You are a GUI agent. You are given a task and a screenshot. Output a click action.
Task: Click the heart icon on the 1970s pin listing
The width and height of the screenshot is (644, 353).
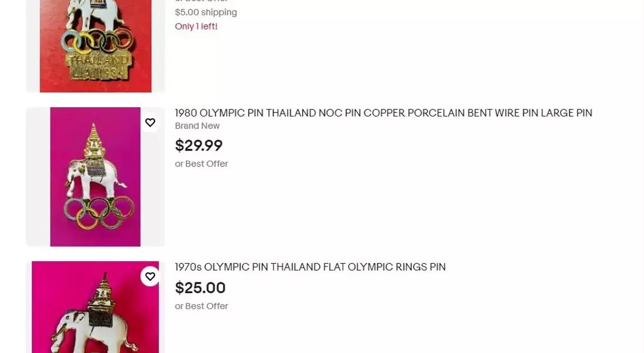pos(151,277)
